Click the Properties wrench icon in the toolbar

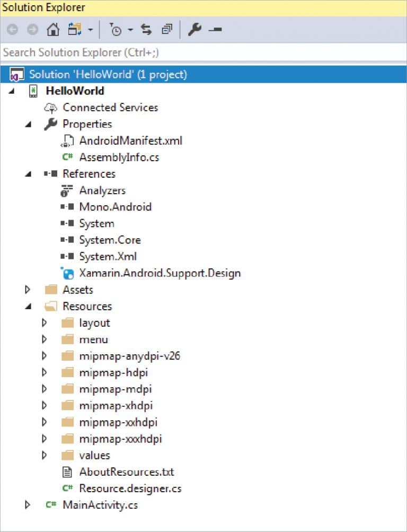(x=194, y=30)
